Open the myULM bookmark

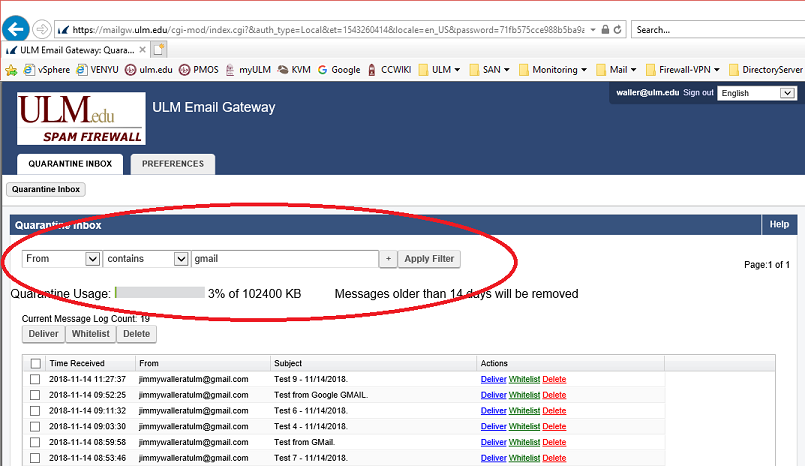pyautogui.click(x=242, y=70)
